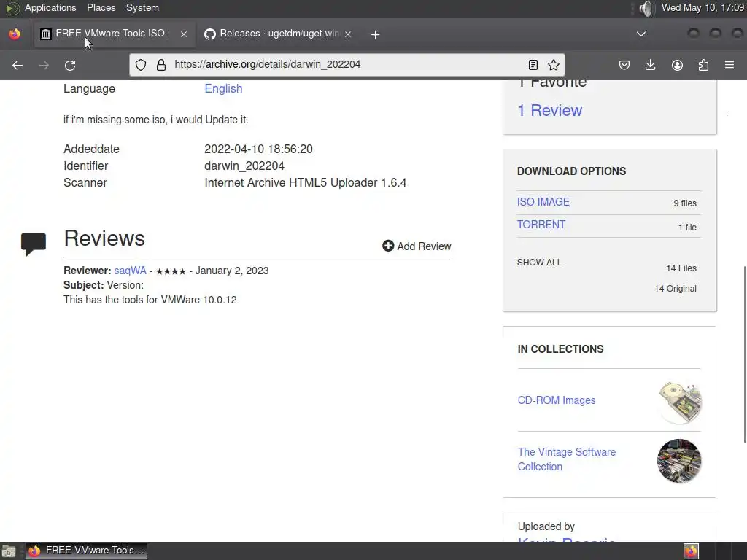Click the IN COLLECTIONS heading
The width and height of the screenshot is (747, 560).
coord(561,349)
